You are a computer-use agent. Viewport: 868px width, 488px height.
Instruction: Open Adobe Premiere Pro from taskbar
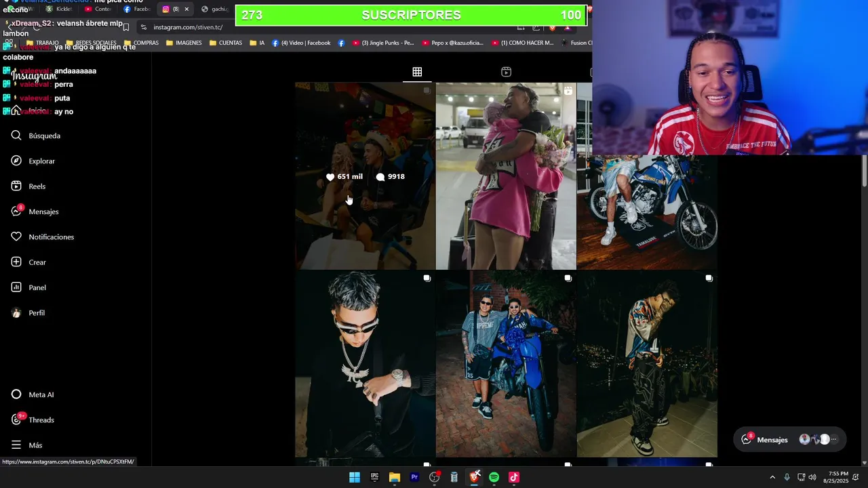pyautogui.click(x=414, y=477)
